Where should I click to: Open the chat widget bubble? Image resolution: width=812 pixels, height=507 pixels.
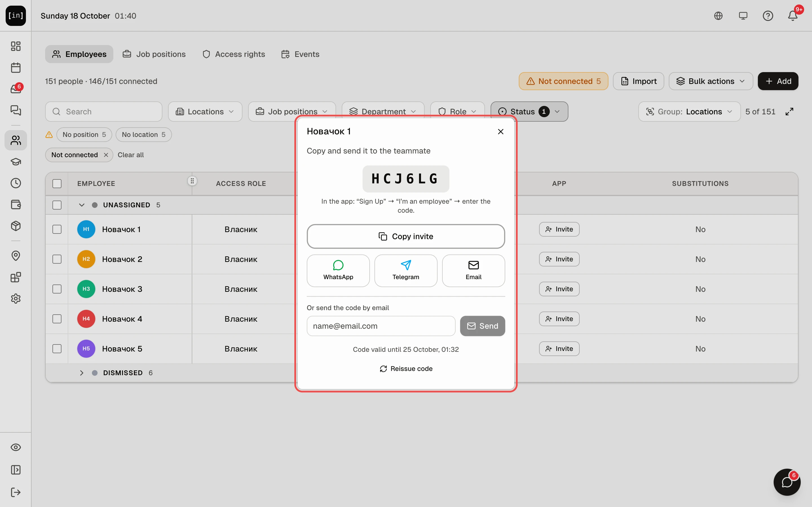(x=787, y=482)
